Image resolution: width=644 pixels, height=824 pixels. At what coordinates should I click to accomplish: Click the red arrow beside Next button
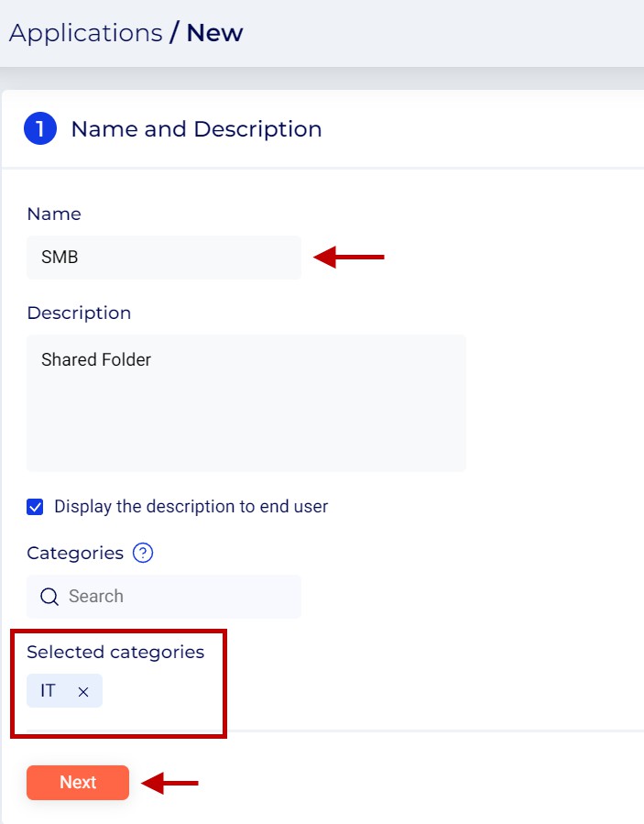pos(170,783)
